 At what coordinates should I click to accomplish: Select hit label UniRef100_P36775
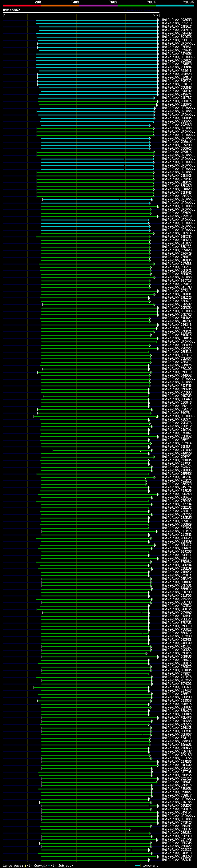click(177, 484)
